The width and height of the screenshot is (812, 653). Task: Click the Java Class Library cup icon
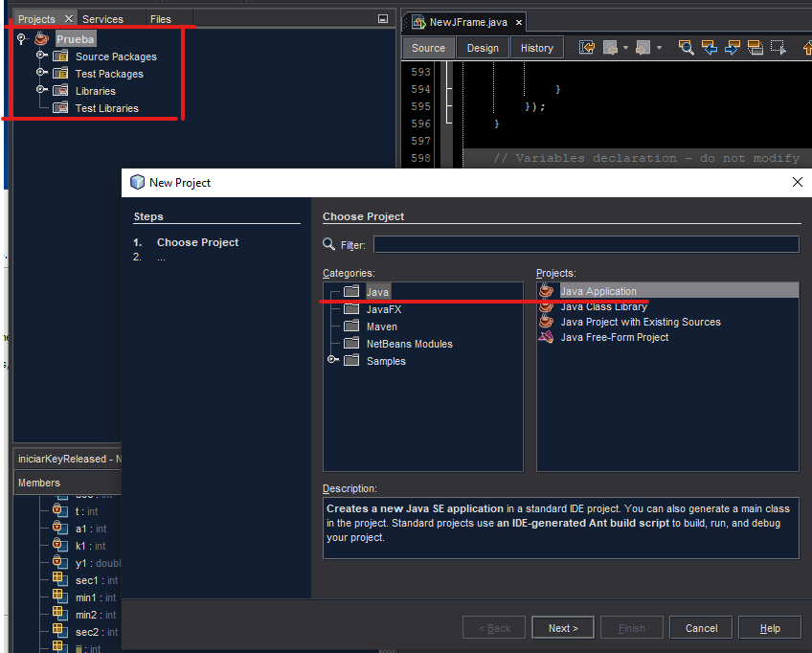click(547, 306)
